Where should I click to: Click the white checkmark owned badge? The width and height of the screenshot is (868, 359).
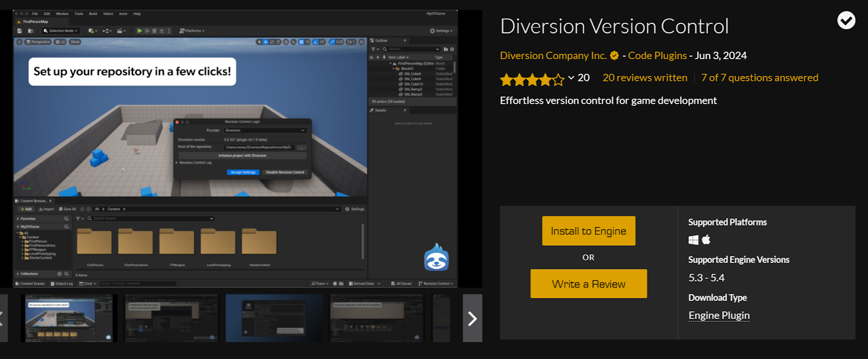tap(846, 21)
